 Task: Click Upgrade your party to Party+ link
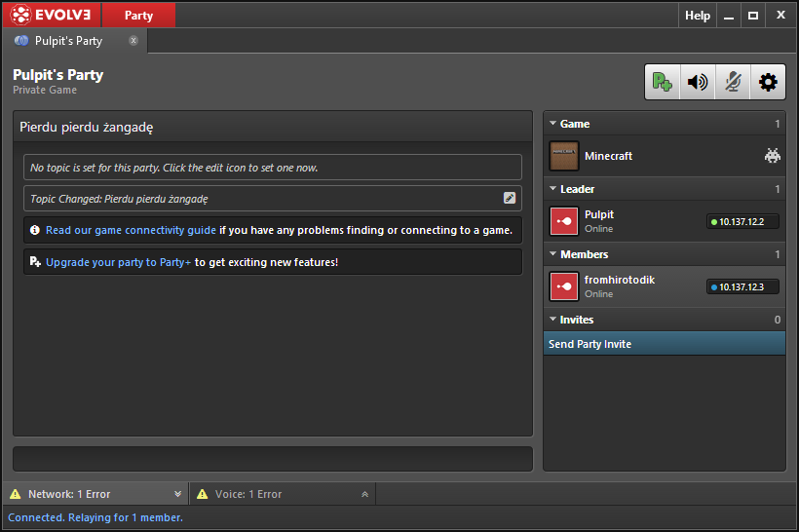(118, 262)
